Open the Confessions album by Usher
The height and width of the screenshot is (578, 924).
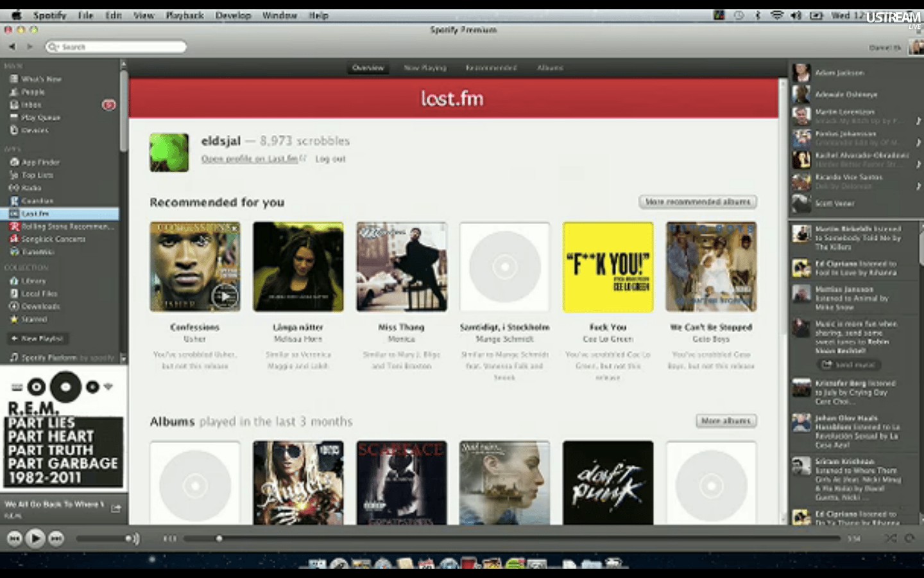pos(194,267)
